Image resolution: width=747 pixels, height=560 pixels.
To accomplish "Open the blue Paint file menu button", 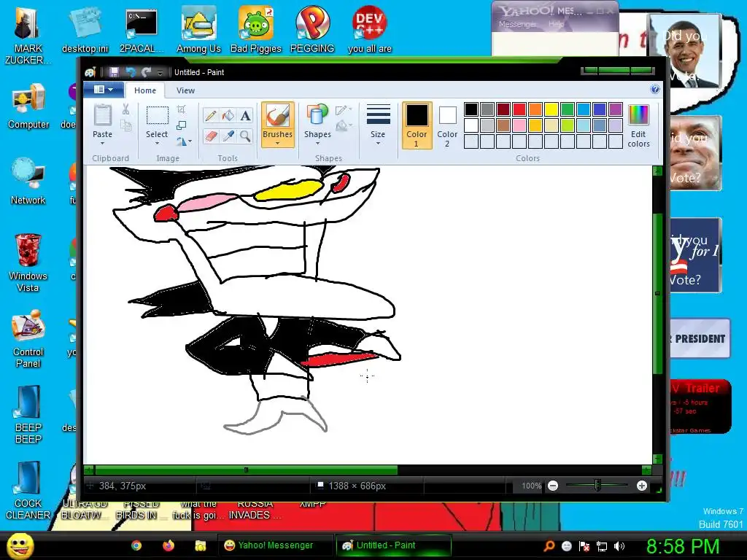I will (x=104, y=90).
